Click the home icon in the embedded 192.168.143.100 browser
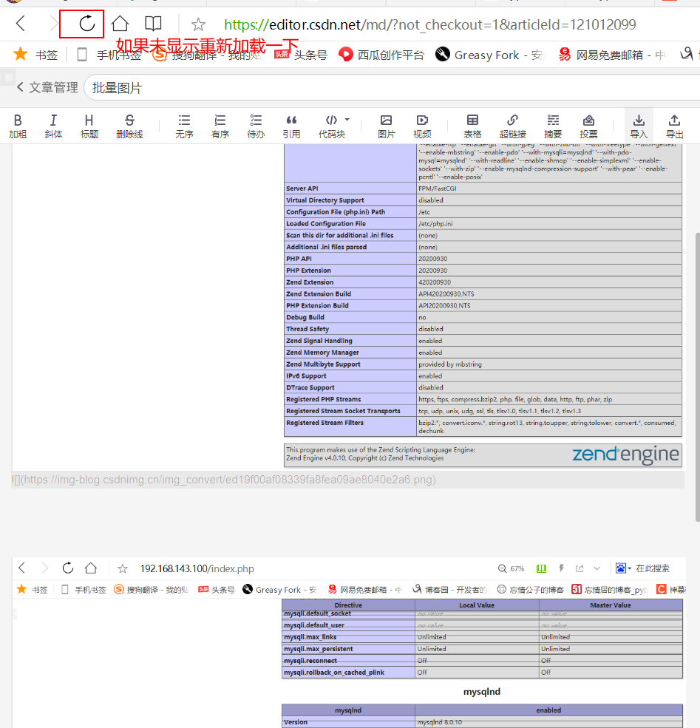 tap(91, 568)
